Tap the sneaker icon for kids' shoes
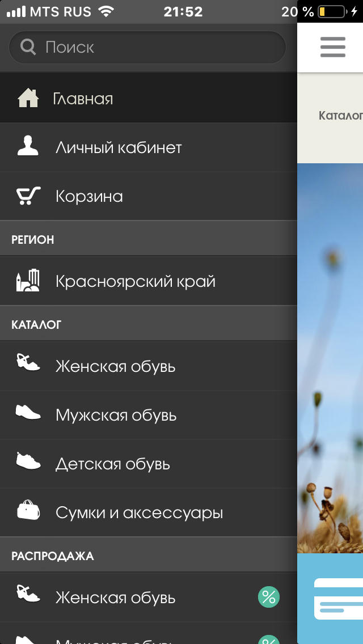The width and height of the screenshot is (363, 644). (28, 461)
